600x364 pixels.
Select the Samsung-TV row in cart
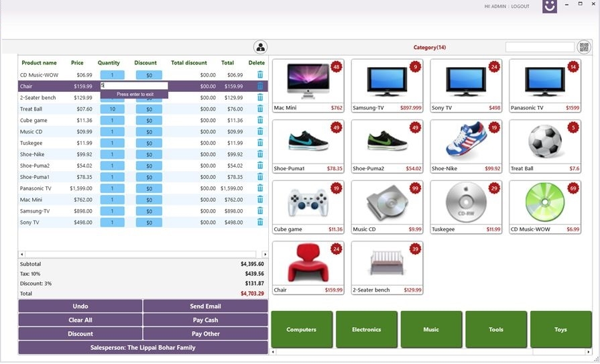pos(143,211)
